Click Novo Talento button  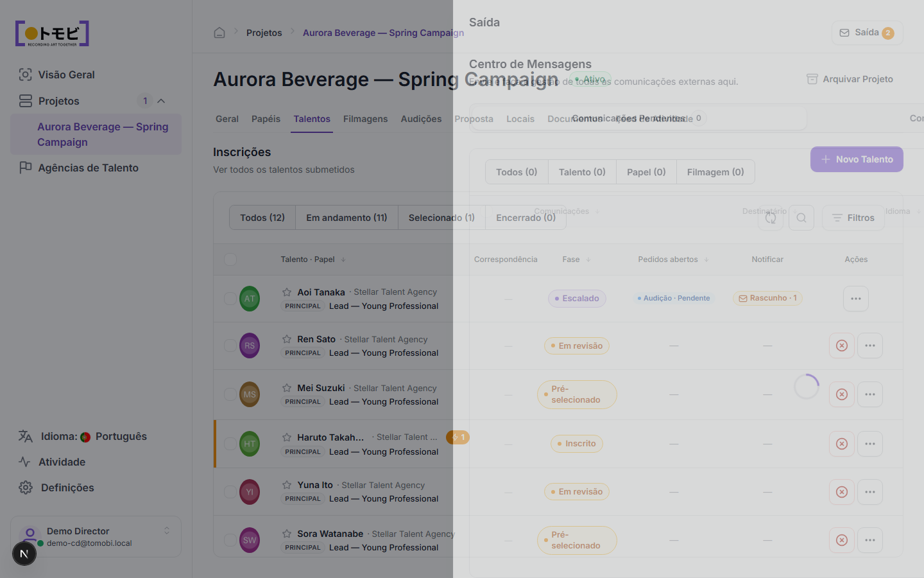pyautogui.click(x=857, y=159)
